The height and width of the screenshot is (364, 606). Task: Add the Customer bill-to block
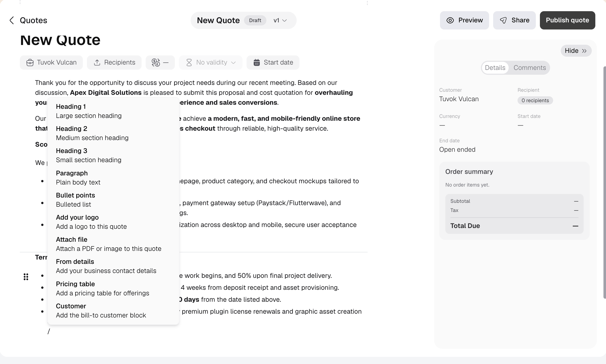113,311
